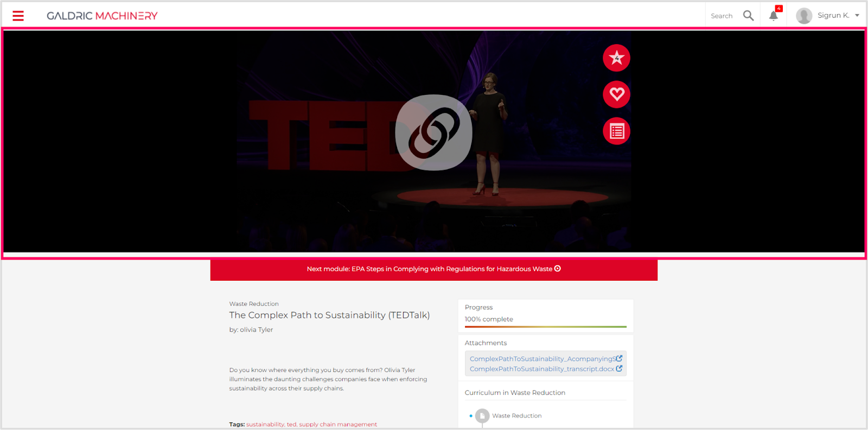Click the video description paragraph
This screenshot has height=430, width=868.
328,380
